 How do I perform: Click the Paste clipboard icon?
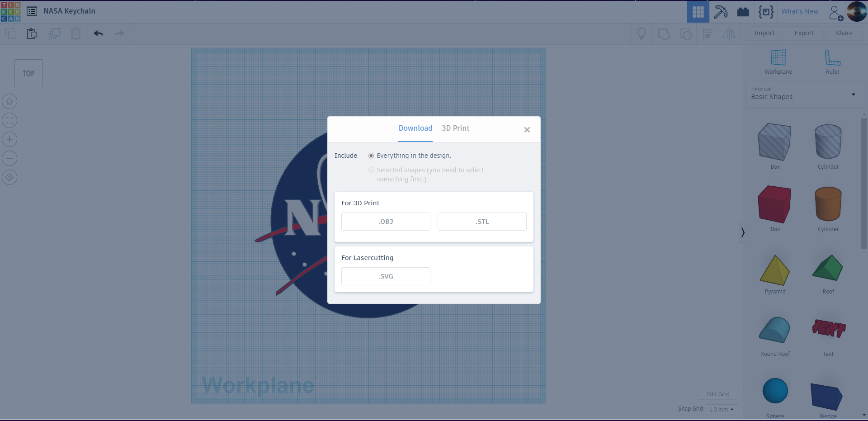(32, 33)
